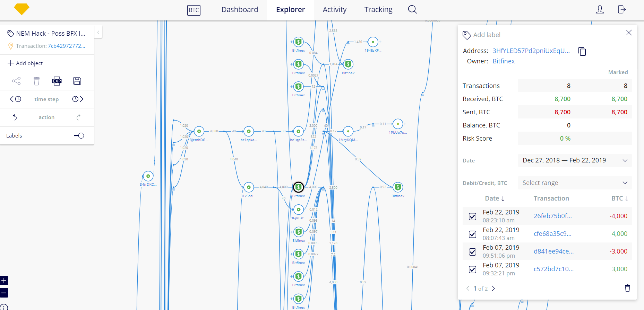This screenshot has width=644, height=310.
Task: Go to next page of transactions
Action: tap(493, 289)
